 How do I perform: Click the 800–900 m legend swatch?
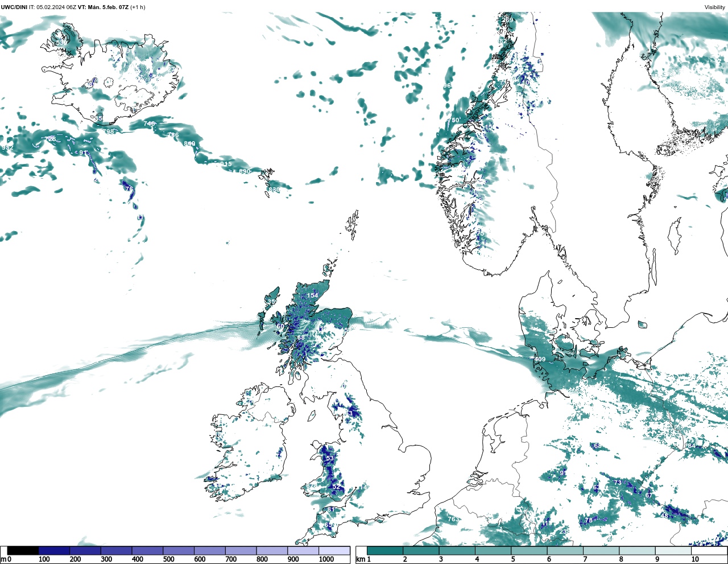click(272, 550)
